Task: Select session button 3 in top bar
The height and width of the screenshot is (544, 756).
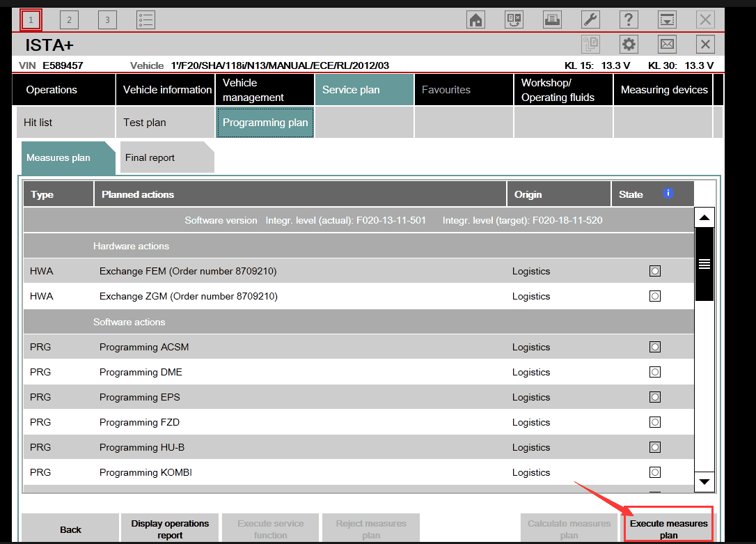Action: tap(107, 20)
